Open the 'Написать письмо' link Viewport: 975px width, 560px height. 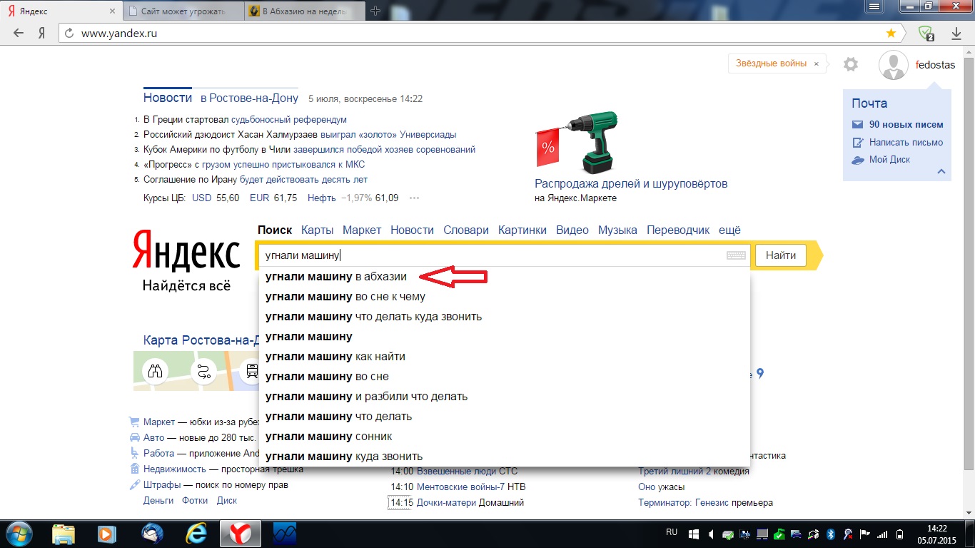[x=906, y=142]
